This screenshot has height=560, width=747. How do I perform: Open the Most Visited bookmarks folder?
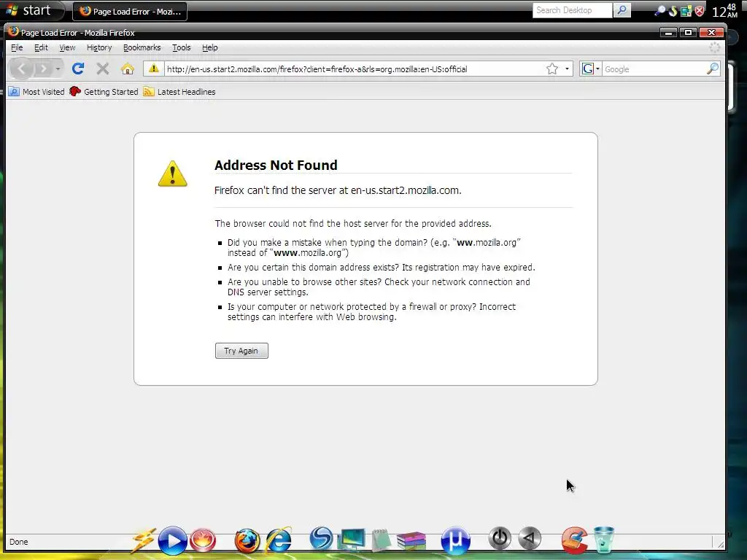click(x=36, y=92)
